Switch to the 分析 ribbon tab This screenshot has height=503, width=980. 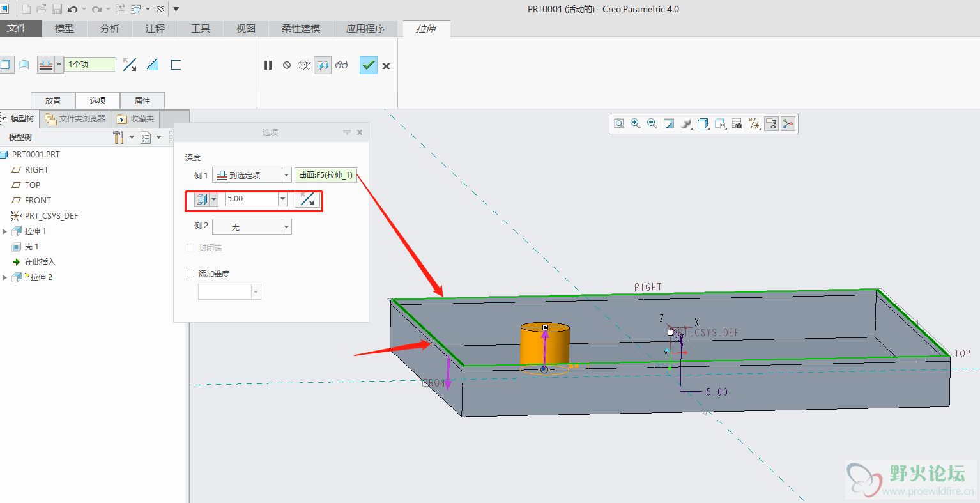(110, 28)
